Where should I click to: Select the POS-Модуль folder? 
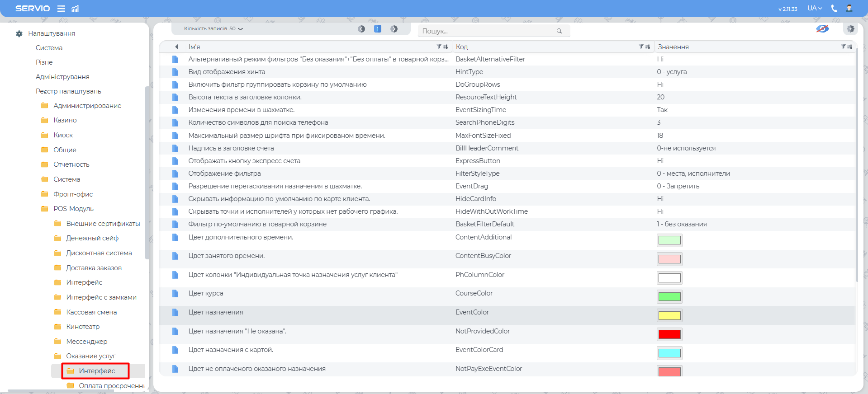click(x=73, y=209)
